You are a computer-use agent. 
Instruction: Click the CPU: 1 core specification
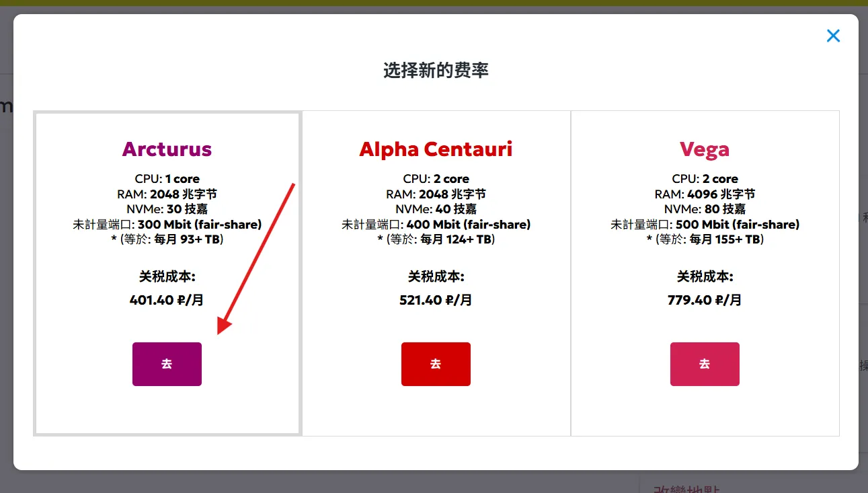tap(167, 179)
